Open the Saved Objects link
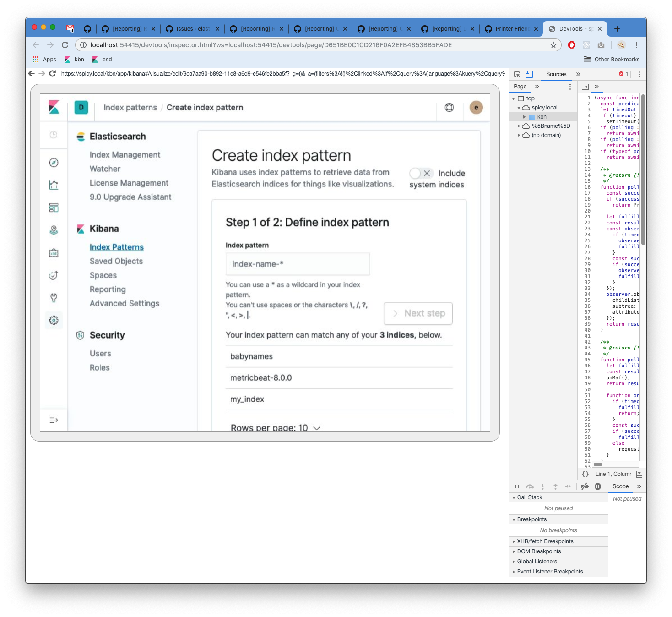 point(116,261)
